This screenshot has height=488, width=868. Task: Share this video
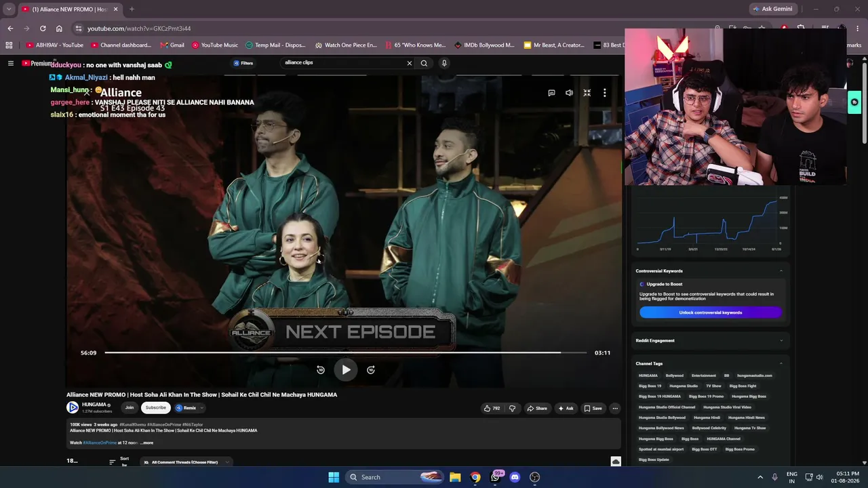click(x=537, y=408)
